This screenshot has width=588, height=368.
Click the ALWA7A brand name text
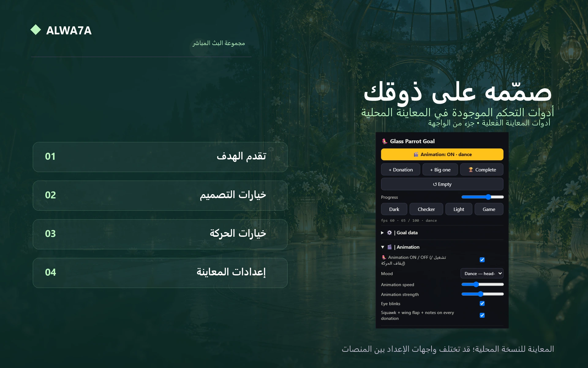(x=69, y=30)
